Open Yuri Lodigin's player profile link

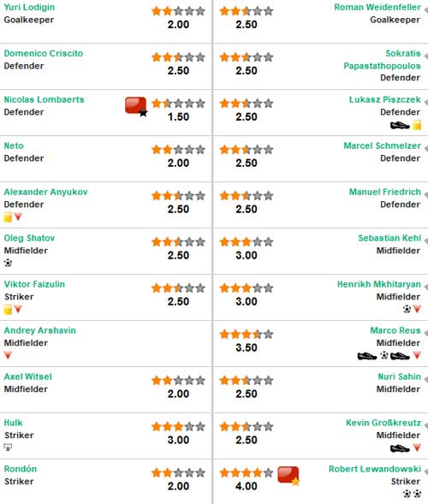click(x=29, y=8)
